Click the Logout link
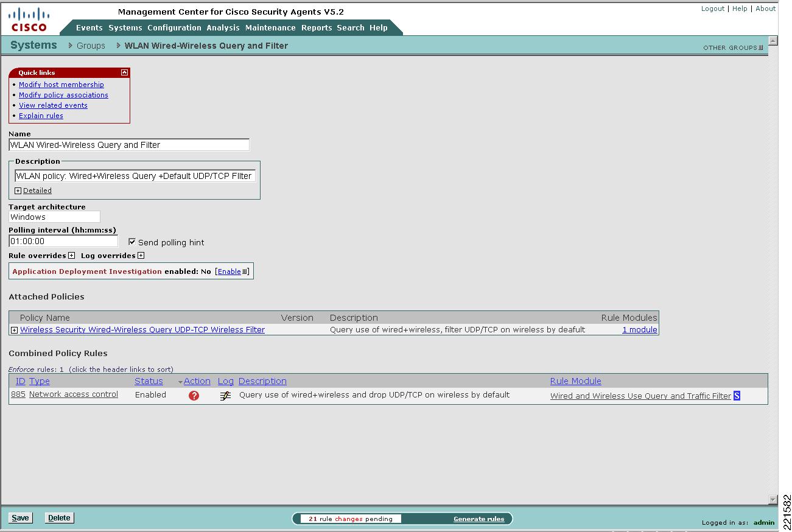This screenshot has width=792, height=532. [713, 9]
